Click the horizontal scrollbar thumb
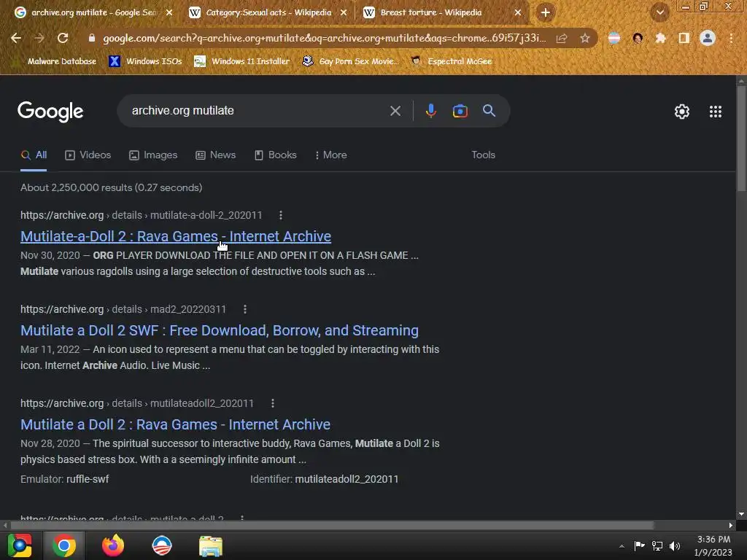 332,525
